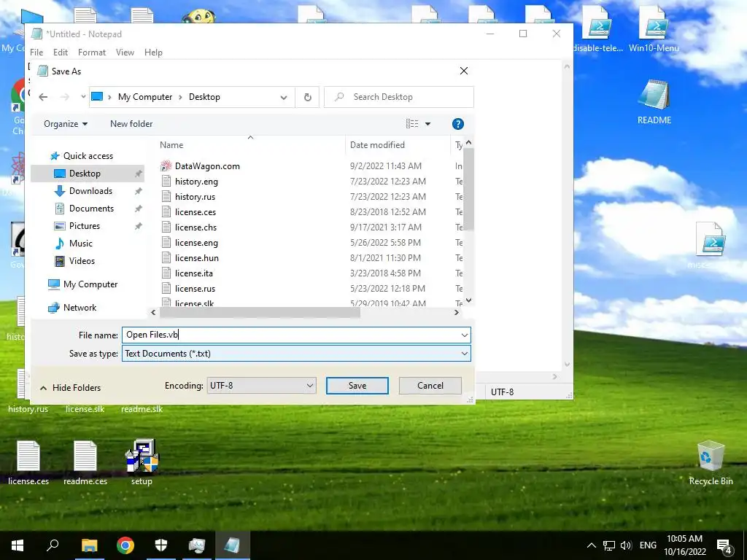Open the File name dropdown arrow
The width and height of the screenshot is (747, 560).
point(465,335)
